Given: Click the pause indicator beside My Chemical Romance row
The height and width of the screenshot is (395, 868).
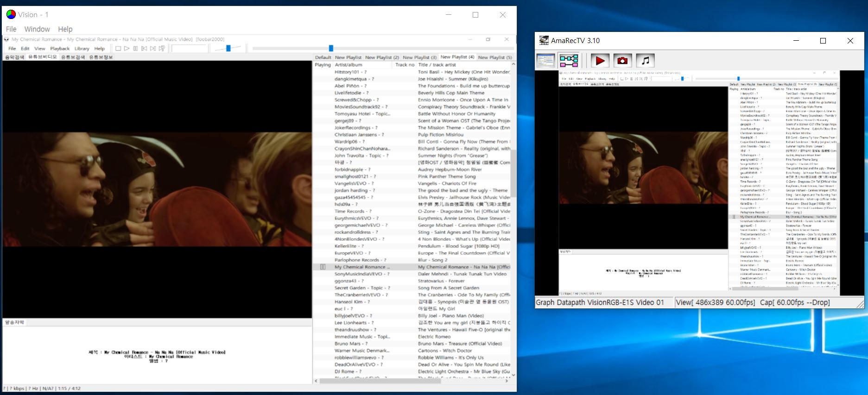Looking at the screenshot, I should pos(323,267).
